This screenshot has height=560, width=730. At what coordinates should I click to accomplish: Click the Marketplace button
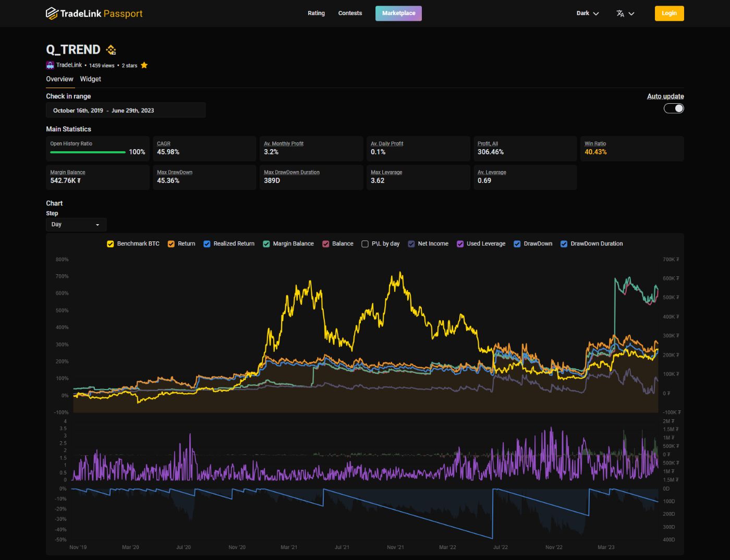[398, 14]
